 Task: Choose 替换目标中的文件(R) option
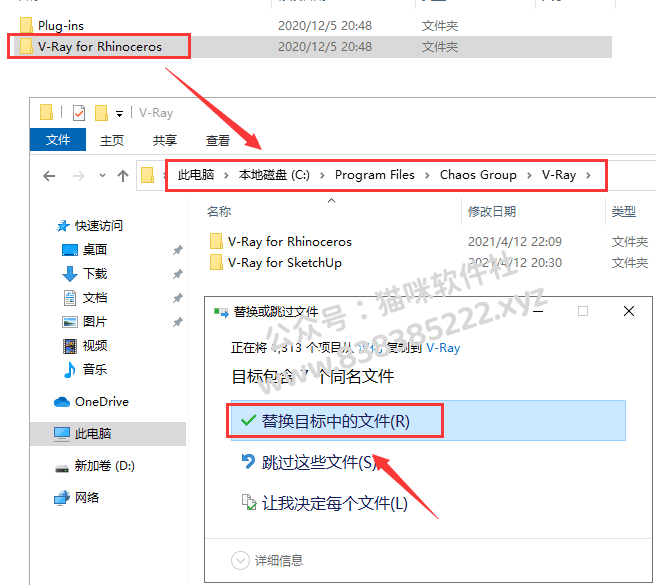coord(428,421)
